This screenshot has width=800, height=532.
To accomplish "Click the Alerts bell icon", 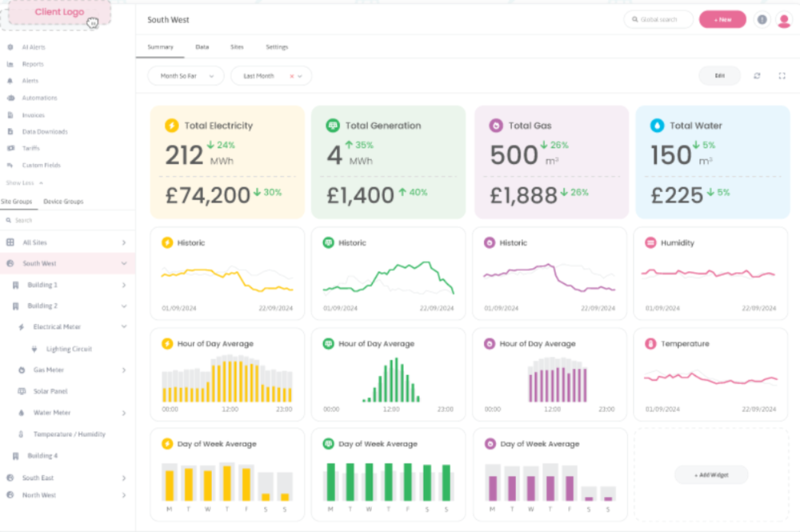I will [x=10, y=81].
